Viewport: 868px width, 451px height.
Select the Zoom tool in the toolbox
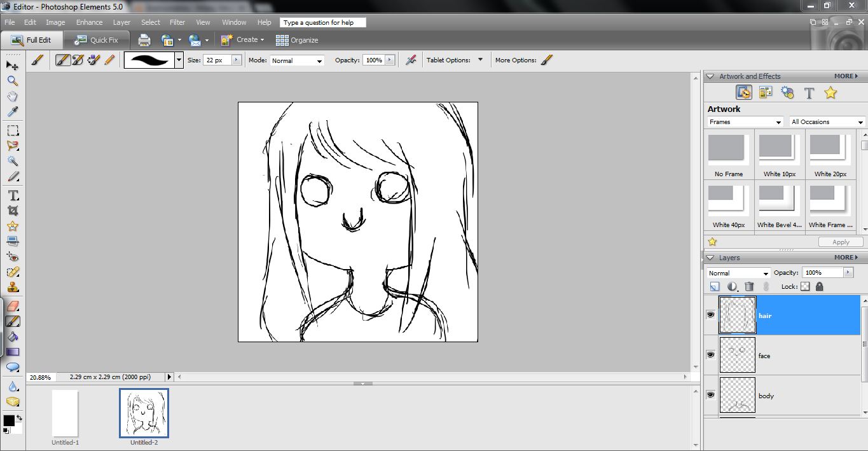pyautogui.click(x=12, y=81)
